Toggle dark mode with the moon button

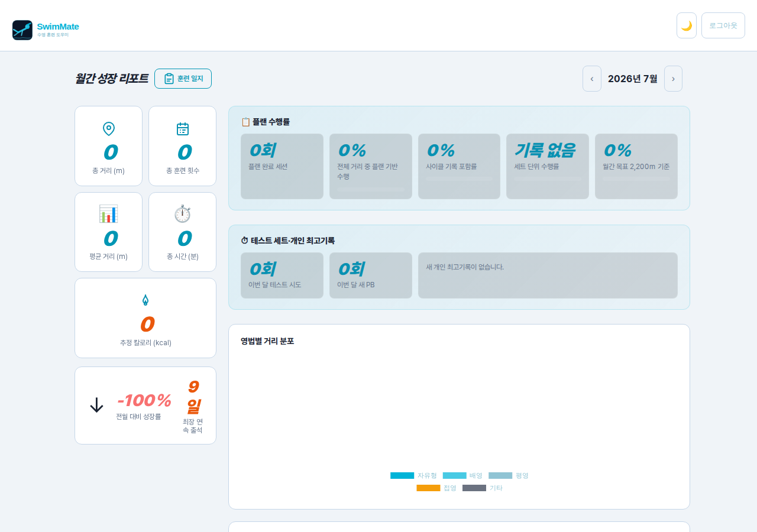(687, 25)
